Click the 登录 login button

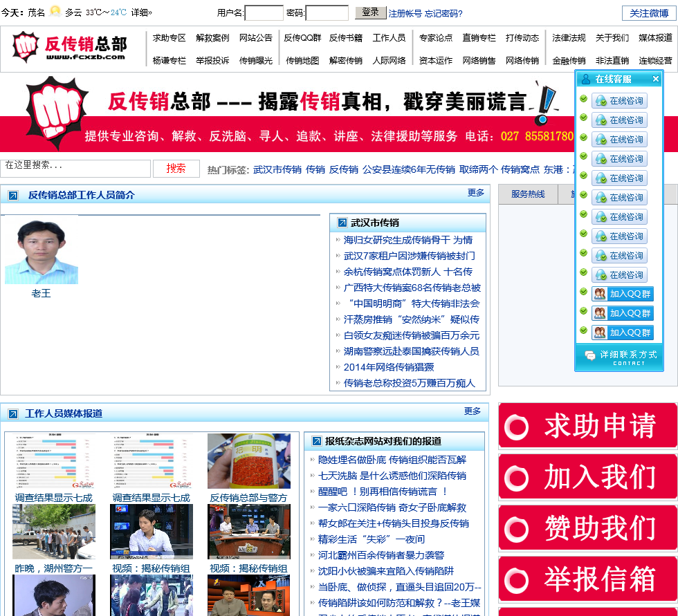pyautogui.click(x=370, y=12)
